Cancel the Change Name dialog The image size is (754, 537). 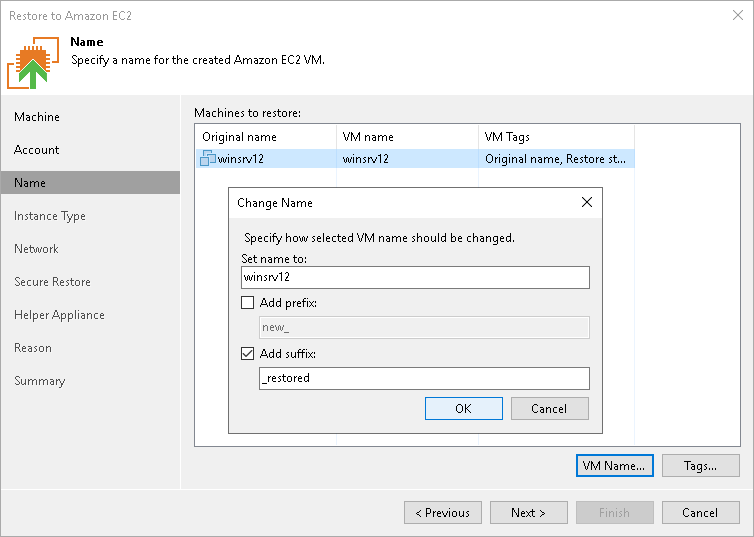pos(550,409)
